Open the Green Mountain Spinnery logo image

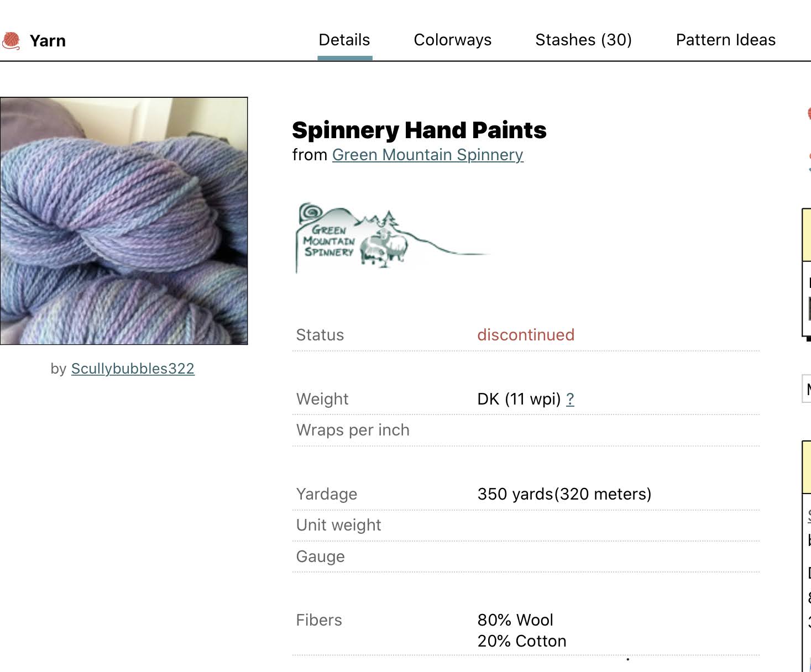[393, 238]
